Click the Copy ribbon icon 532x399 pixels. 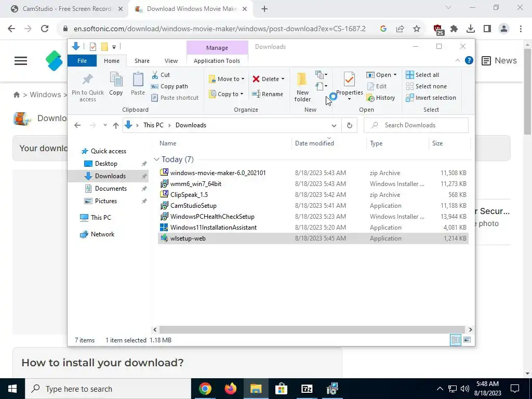pyautogui.click(x=116, y=84)
